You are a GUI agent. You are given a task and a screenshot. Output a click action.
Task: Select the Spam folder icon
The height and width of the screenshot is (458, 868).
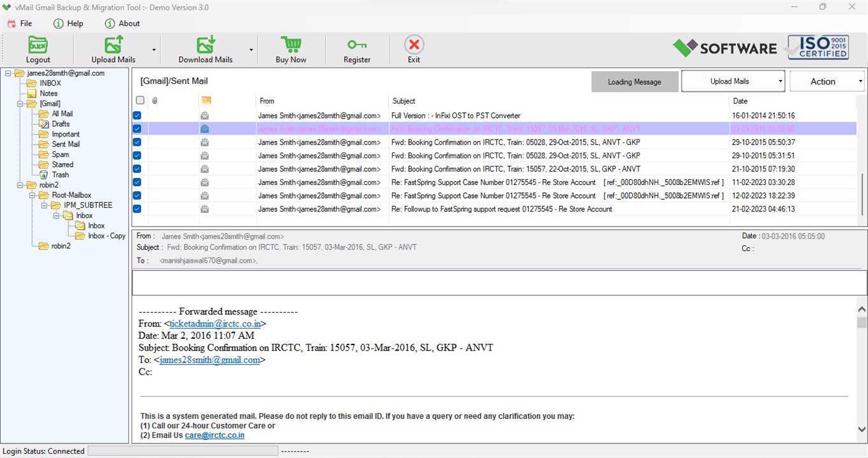[x=43, y=154]
